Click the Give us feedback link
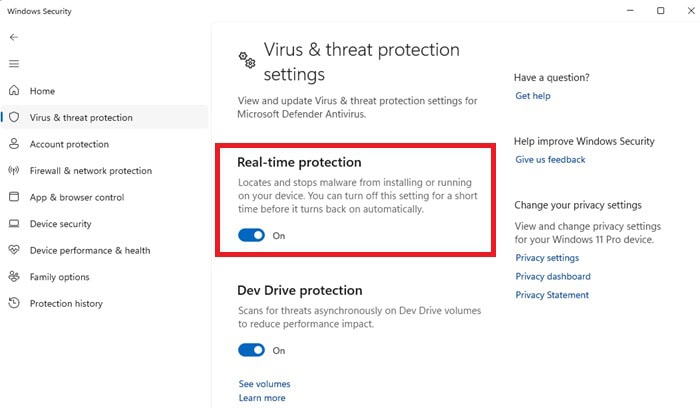700x409 pixels. click(550, 160)
